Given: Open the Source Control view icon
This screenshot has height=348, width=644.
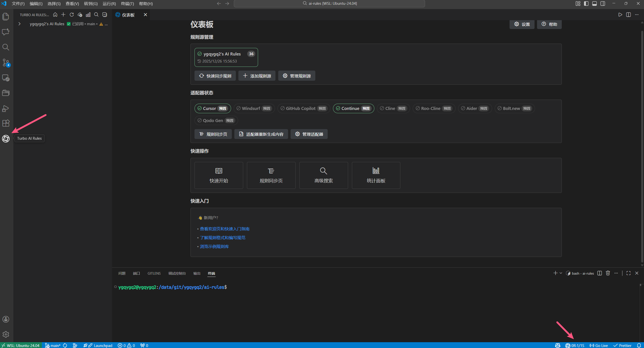Looking at the screenshot, I should pyautogui.click(x=6, y=62).
